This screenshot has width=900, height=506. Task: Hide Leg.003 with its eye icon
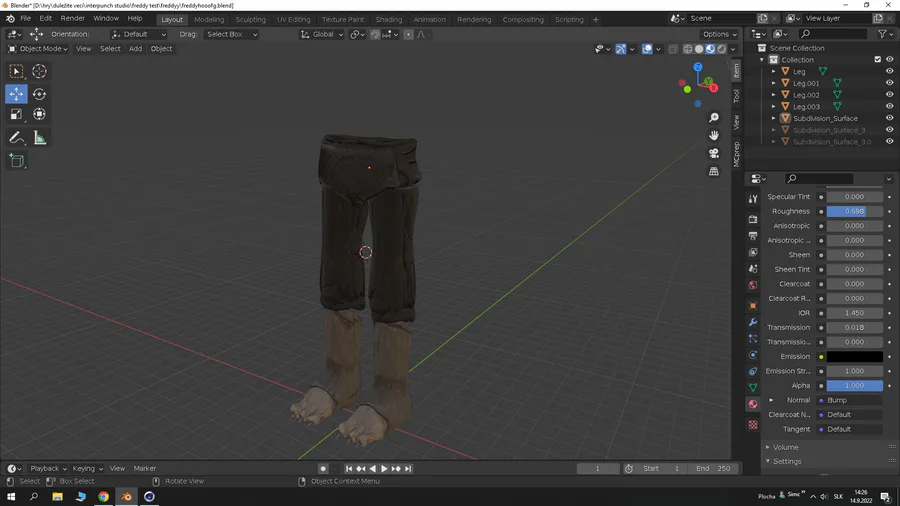[x=890, y=106]
